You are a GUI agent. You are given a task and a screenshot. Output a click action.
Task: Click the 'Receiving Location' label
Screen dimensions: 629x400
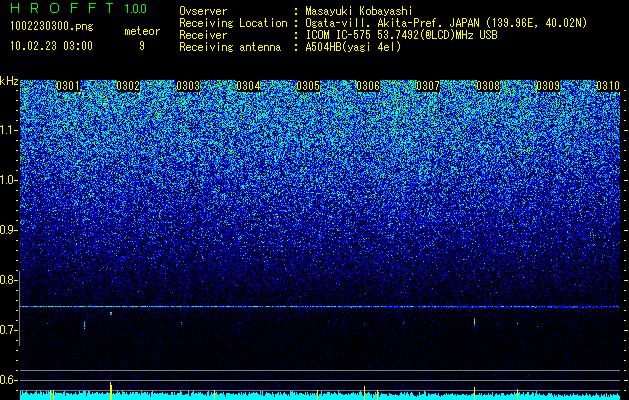coord(233,23)
